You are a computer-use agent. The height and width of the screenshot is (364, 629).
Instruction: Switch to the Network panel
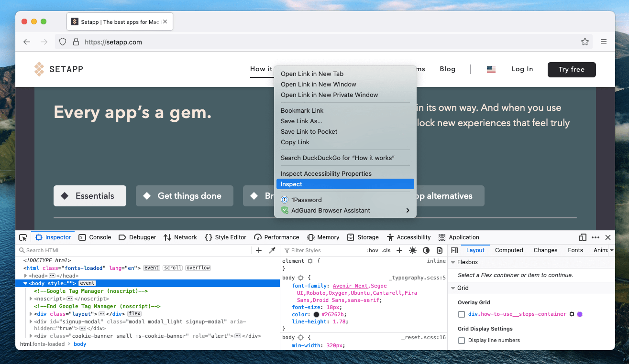pyautogui.click(x=180, y=237)
